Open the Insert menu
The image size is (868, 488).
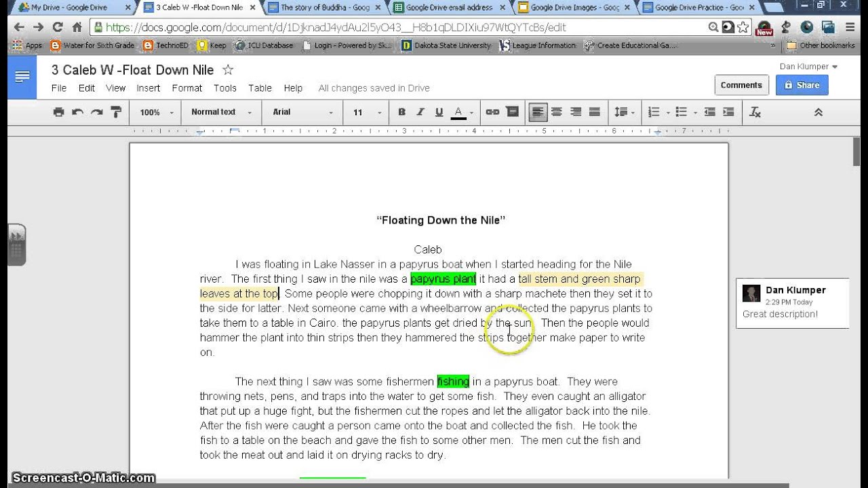[x=149, y=88]
